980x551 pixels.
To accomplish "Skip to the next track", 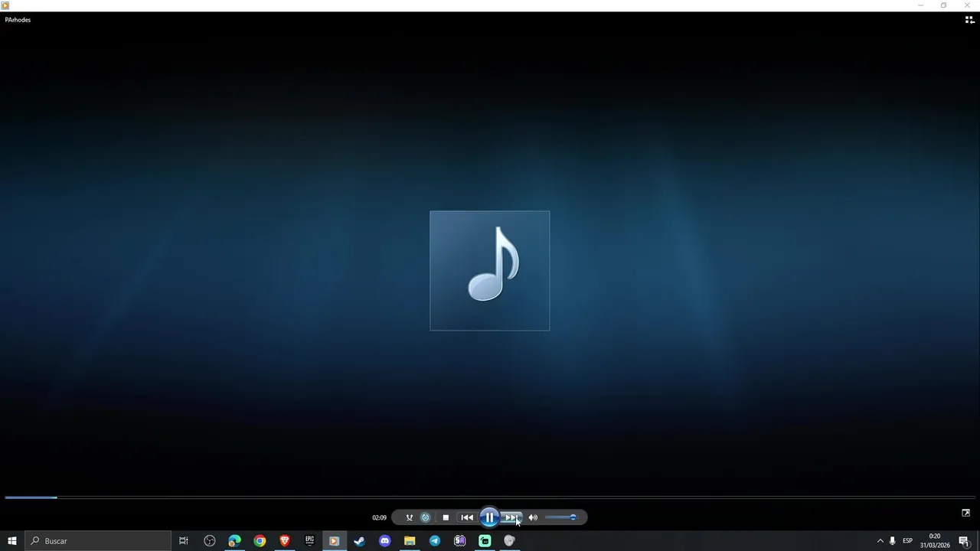I will 511,517.
